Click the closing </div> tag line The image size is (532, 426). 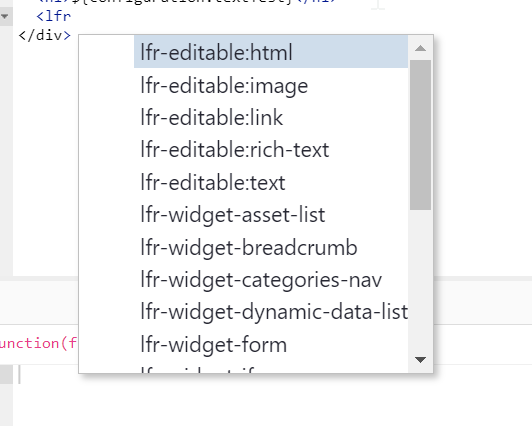point(44,35)
